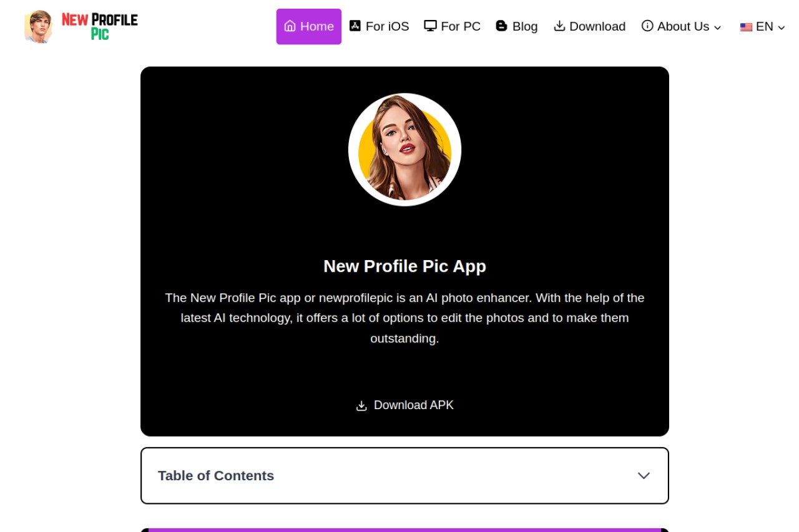Navigate to the Blog page

point(517,26)
